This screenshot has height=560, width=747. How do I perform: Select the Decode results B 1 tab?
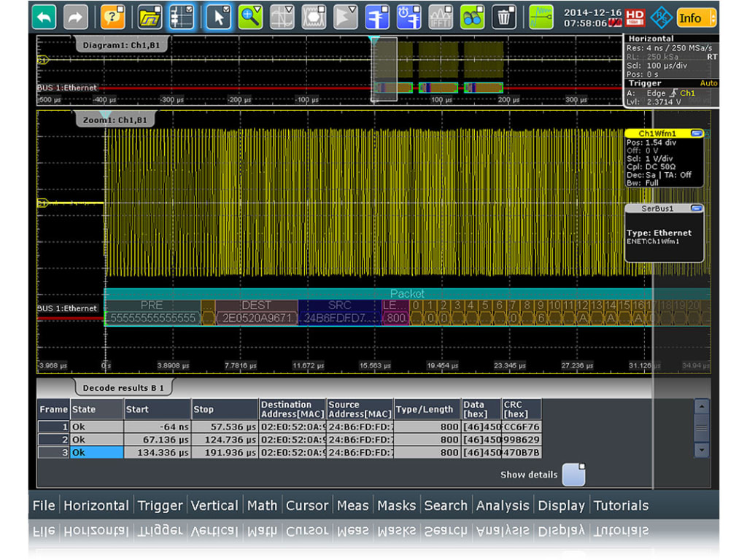pyautogui.click(x=123, y=388)
